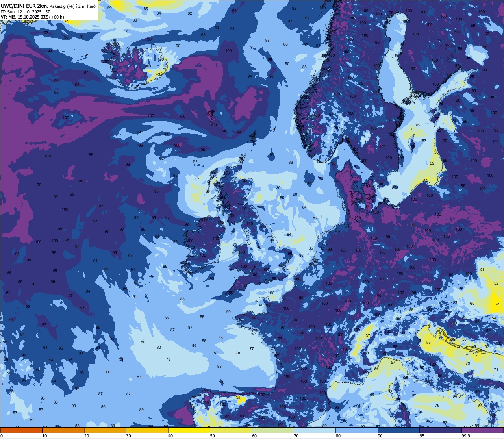Viewport: 504px width, 439px height.
Task: Click the line "IT: Sun. 12. 10. 2025 15Z"
Action: tap(26, 11)
